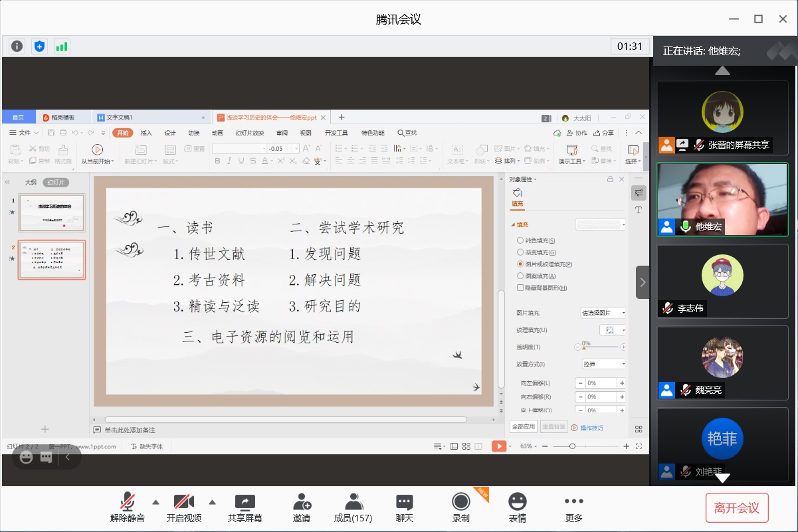Expand audio options arrow beside 解除静音
The height and width of the screenshot is (532, 798).
coord(155,501)
